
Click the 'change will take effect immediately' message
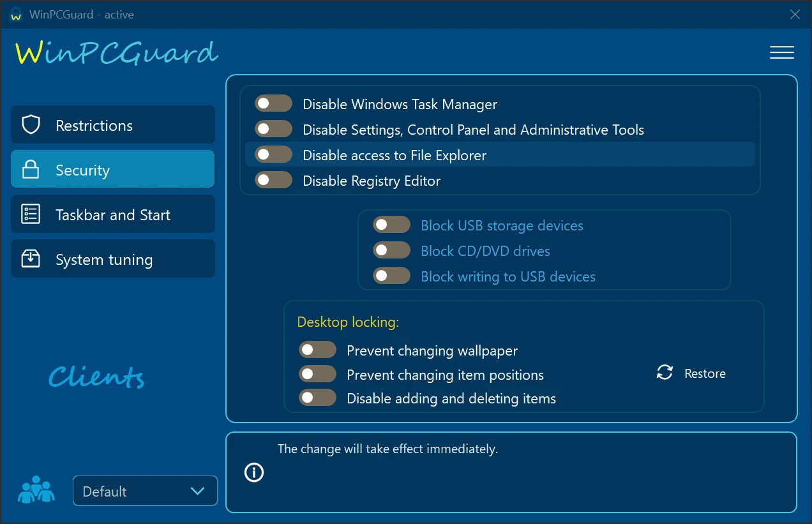pyautogui.click(x=387, y=449)
